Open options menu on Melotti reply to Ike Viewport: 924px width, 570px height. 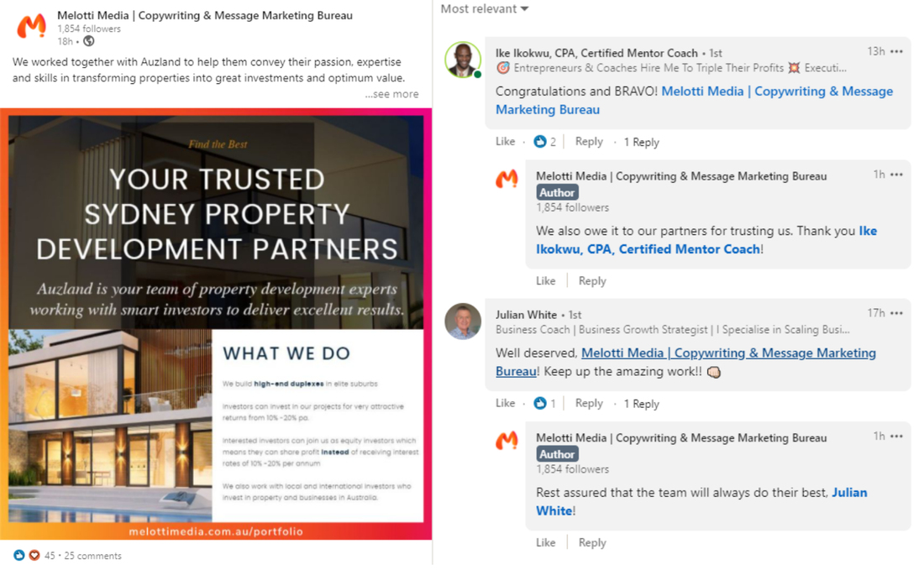point(896,175)
